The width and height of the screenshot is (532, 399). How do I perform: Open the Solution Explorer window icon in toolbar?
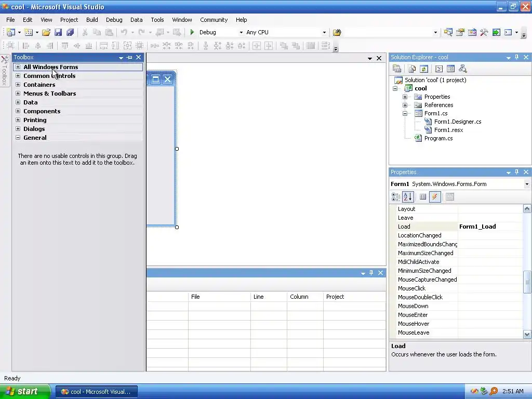(448, 32)
